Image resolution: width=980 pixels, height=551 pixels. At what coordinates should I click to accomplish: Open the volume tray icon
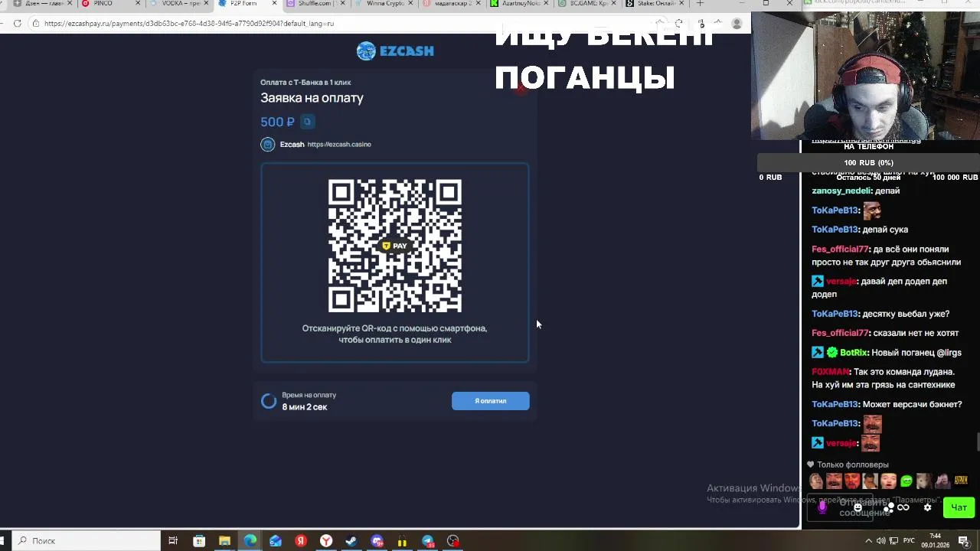[x=881, y=541]
